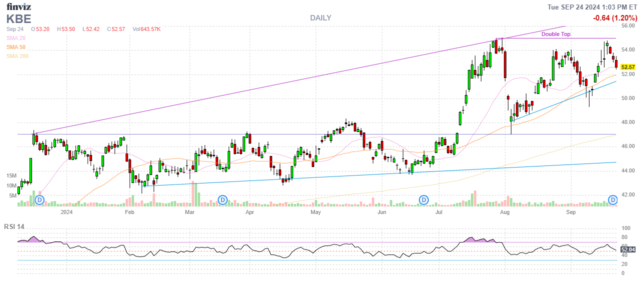This screenshot has height=281, width=644.
Task: Open the mid-March dividend D marker
Action: click(x=223, y=200)
